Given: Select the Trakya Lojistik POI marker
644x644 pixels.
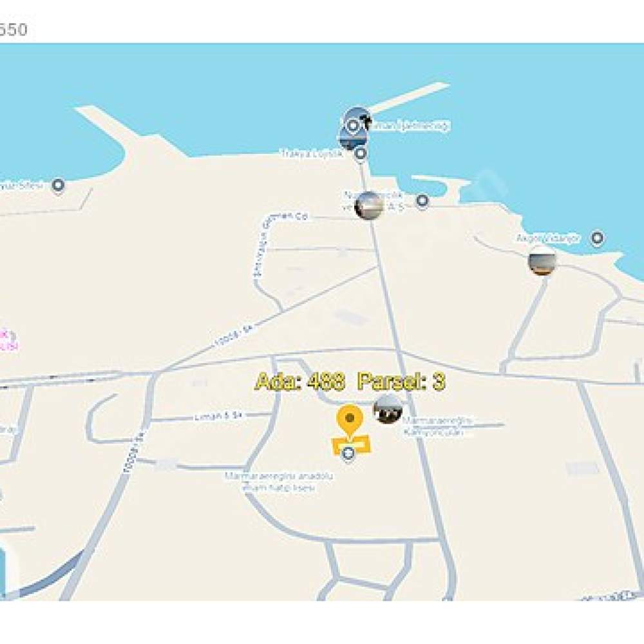Looking at the screenshot, I should coord(361,154).
